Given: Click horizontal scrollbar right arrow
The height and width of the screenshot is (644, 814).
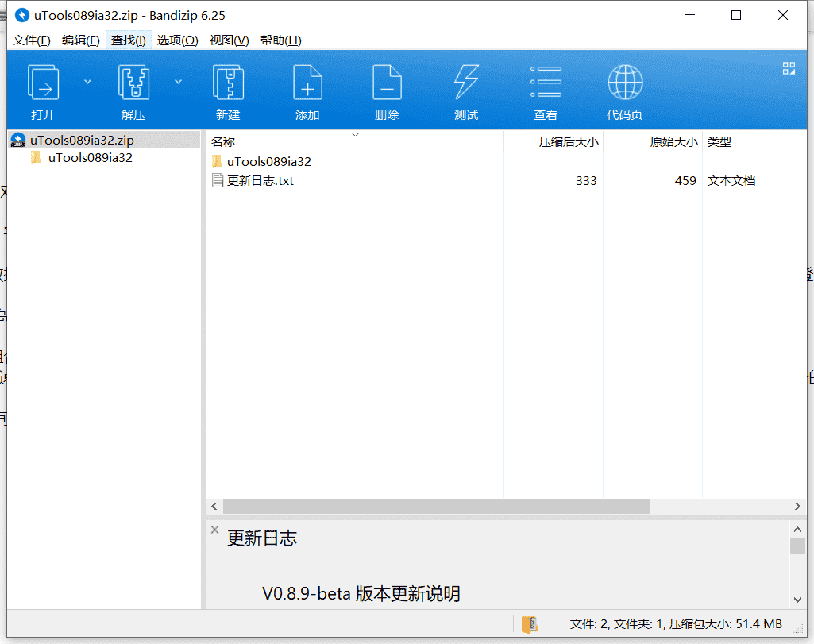Looking at the screenshot, I should pyautogui.click(x=797, y=506).
